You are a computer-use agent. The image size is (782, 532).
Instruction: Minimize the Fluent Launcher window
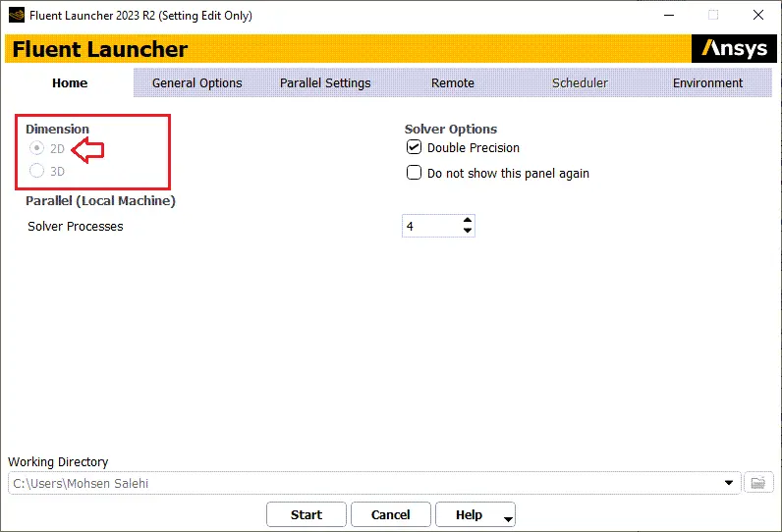coord(669,15)
